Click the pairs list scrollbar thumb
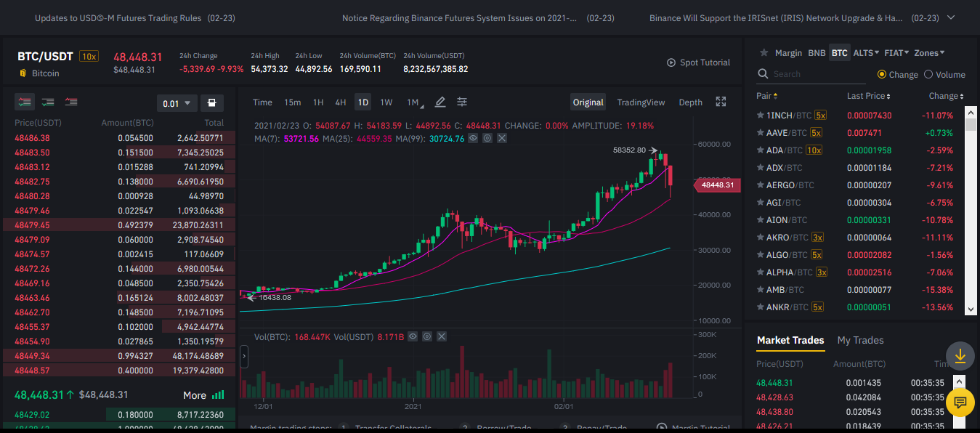Screen dimensions: 980x433 (x=971, y=125)
